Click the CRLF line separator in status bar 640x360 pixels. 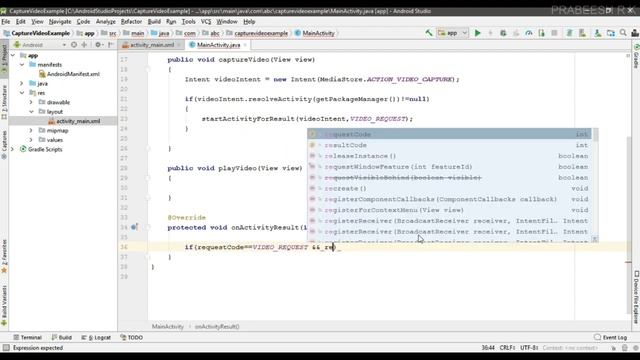pyautogui.click(x=507, y=348)
